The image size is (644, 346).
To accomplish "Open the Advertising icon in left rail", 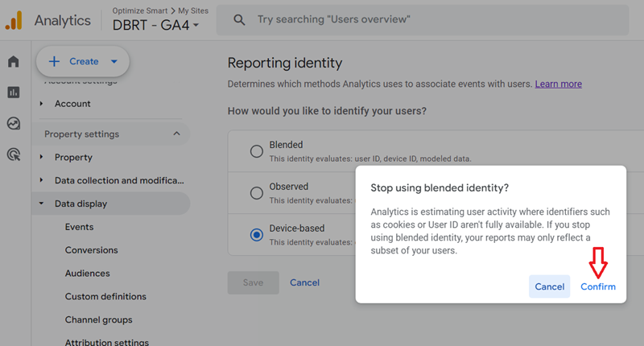I will (x=14, y=154).
